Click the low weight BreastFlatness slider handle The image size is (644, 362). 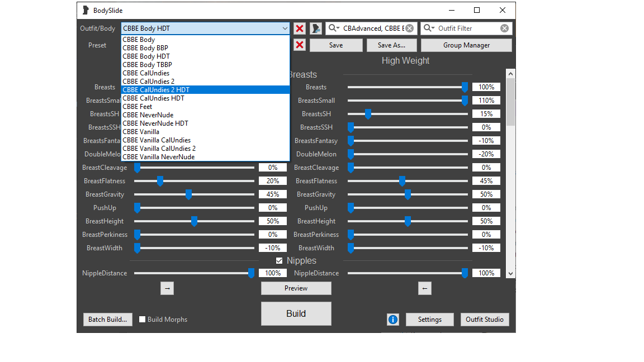click(x=160, y=181)
